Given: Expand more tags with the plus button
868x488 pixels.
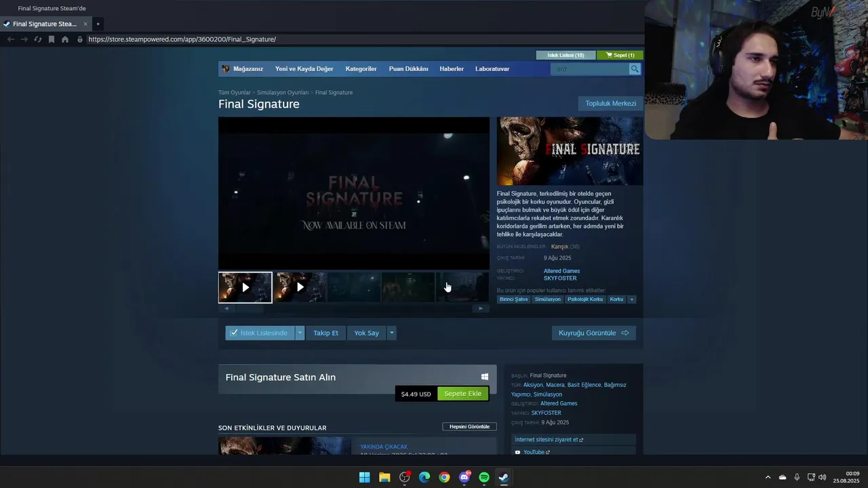Looking at the screenshot, I should 632,299.
